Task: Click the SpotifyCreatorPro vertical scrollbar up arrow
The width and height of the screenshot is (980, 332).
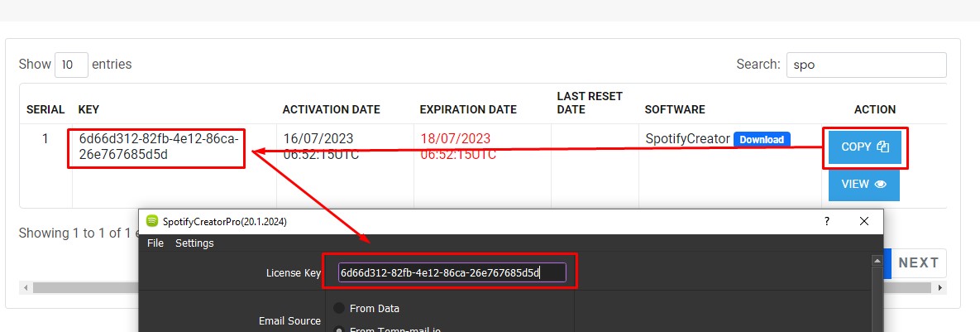Action: (877, 261)
